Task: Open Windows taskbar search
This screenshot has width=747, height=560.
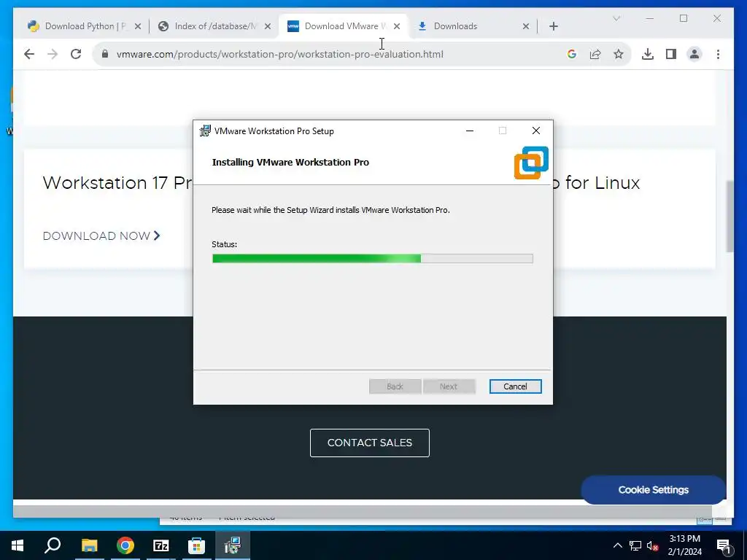Action: coord(53,545)
